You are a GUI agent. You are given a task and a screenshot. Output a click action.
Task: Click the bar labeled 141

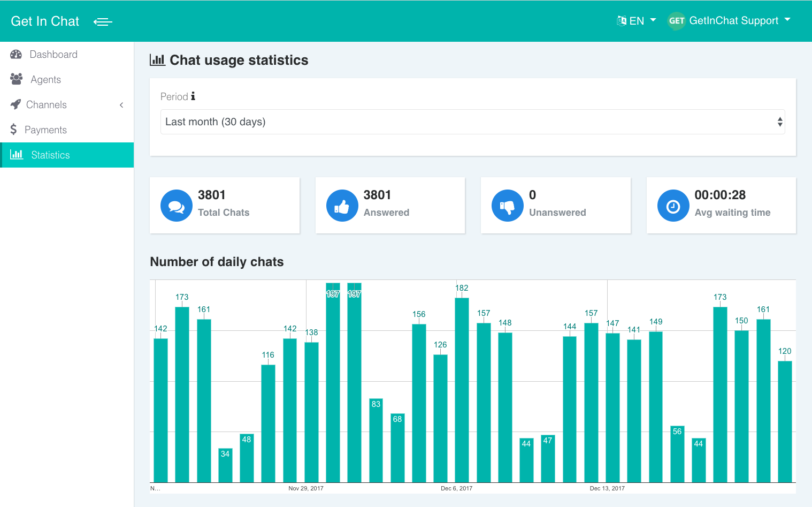634,411
